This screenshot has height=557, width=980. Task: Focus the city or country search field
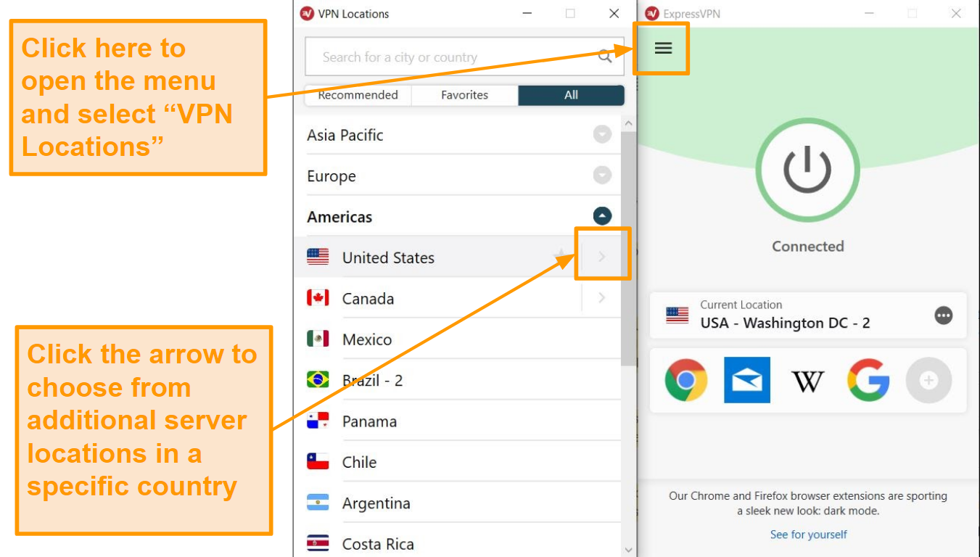pos(464,57)
